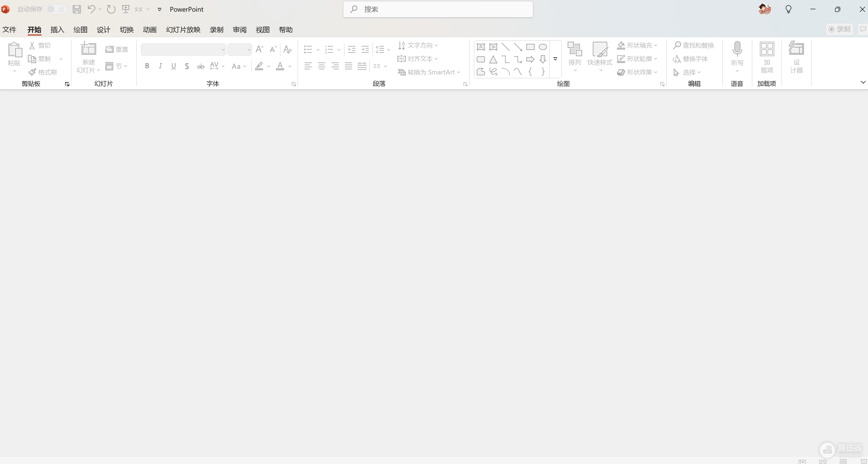Click the Redo icon in quick access toolbar
The height and width of the screenshot is (464, 868).
click(x=111, y=9)
